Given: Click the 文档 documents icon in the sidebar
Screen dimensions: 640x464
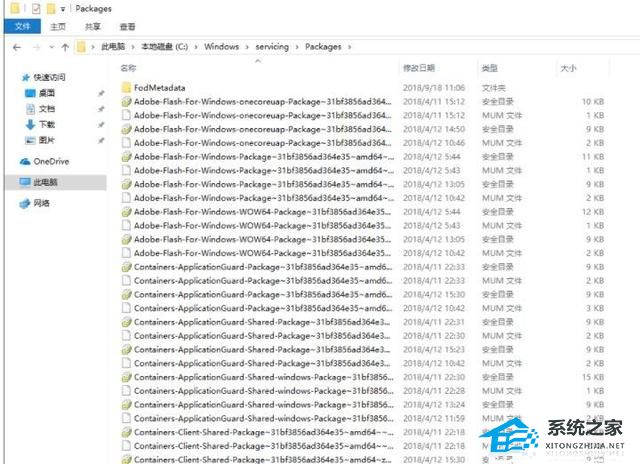Looking at the screenshot, I should (30, 109).
